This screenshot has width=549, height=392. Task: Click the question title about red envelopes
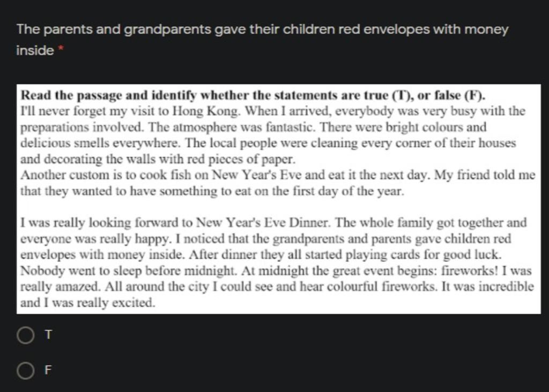tap(262, 40)
